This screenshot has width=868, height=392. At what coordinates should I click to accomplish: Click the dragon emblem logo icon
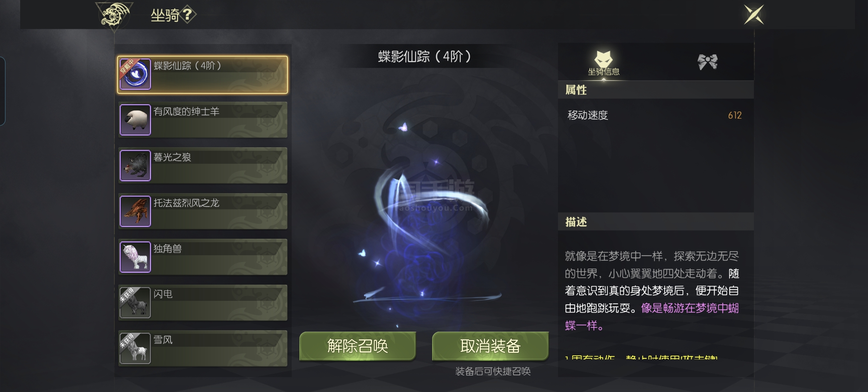(114, 16)
